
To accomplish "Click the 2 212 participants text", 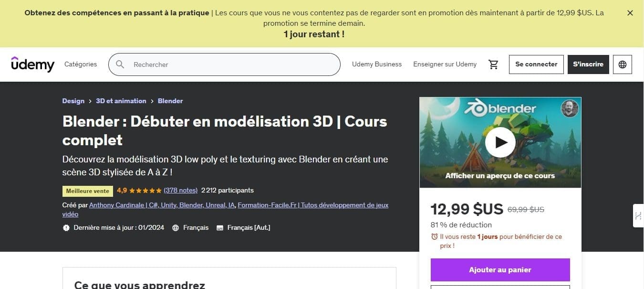I will click(x=228, y=190).
